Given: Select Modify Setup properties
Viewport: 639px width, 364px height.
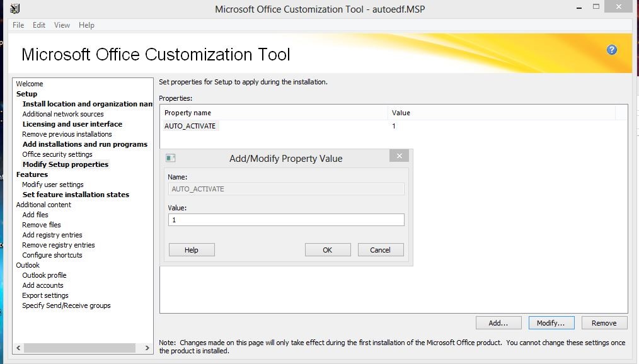Looking at the screenshot, I should pyautogui.click(x=66, y=164).
